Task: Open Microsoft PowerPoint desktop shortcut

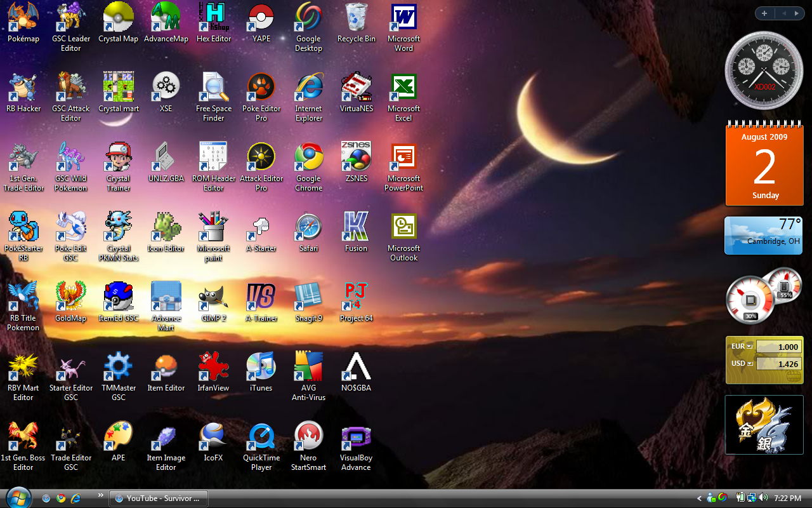Action: (x=404, y=166)
